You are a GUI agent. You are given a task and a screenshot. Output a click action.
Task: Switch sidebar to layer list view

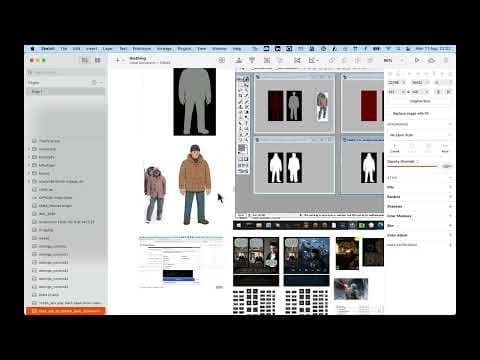click(85, 60)
